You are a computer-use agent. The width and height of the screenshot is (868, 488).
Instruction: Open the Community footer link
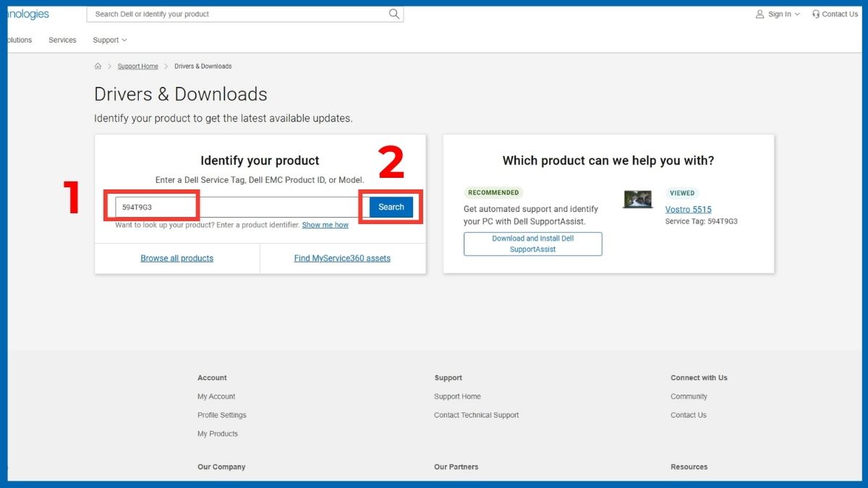[689, 397]
